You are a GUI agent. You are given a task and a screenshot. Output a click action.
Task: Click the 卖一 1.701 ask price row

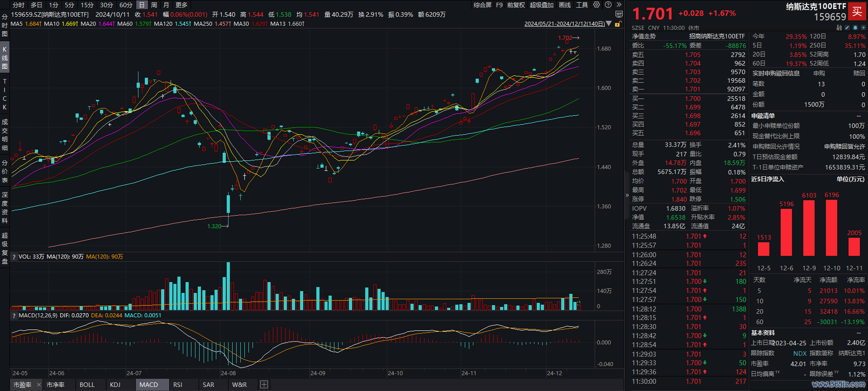[x=689, y=90]
